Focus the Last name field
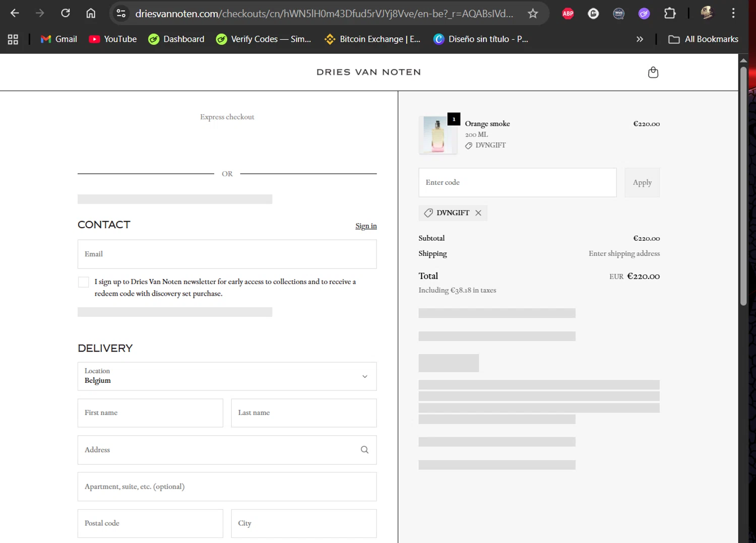Image resolution: width=756 pixels, height=543 pixels. click(304, 413)
